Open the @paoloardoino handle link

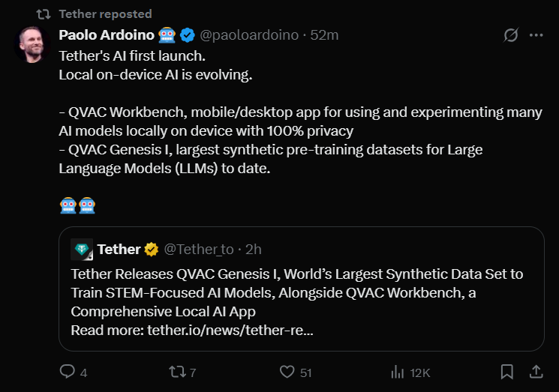click(250, 35)
